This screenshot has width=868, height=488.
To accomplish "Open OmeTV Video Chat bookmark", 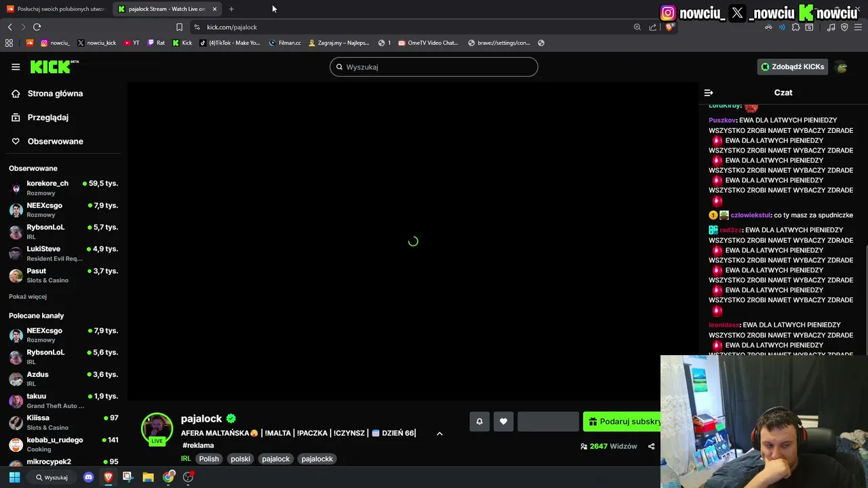I will (429, 43).
